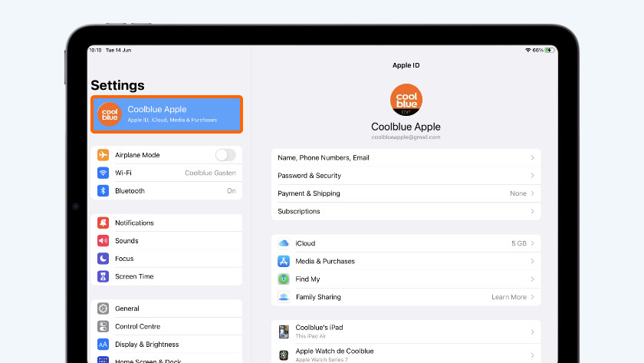Tap the General gear icon

click(x=103, y=309)
